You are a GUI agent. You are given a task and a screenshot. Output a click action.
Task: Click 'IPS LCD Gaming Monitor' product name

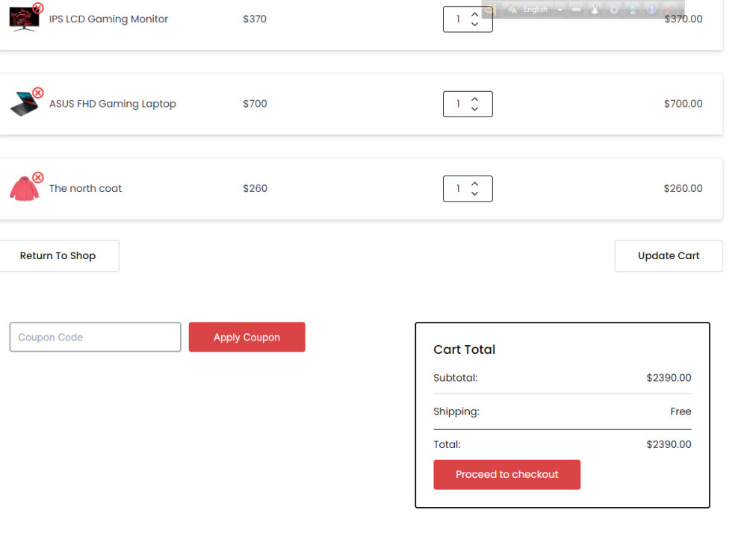coord(108,19)
